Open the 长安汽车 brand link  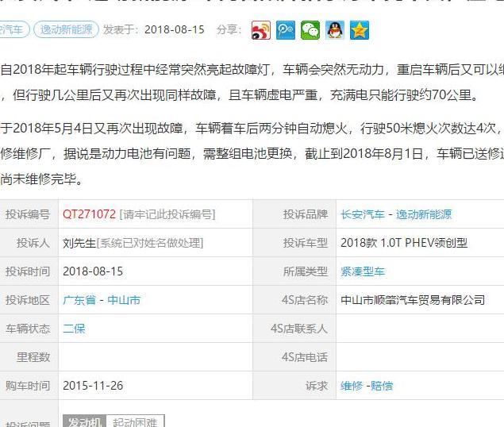(x=363, y=214)
